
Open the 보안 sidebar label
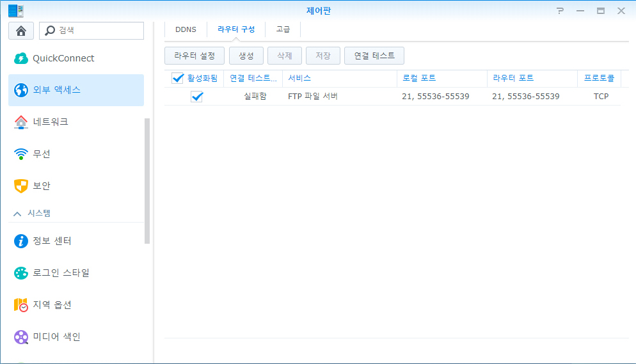42,186
